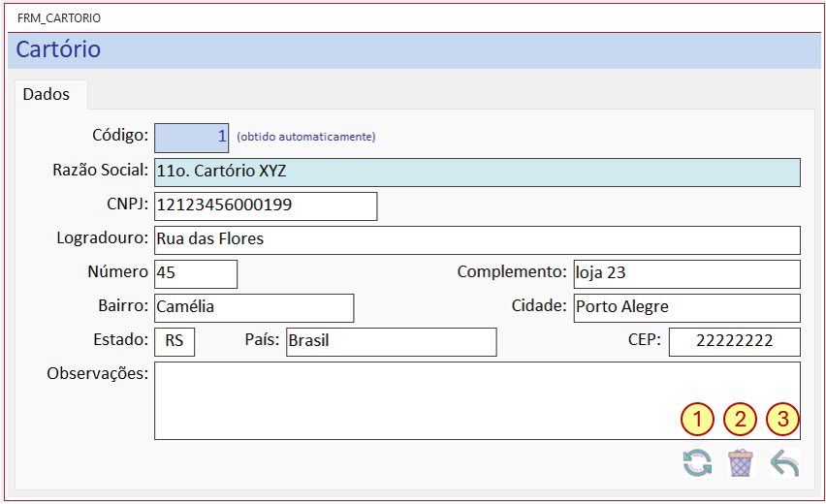Viewport: 826px width, 504px height.
Task: Click the trash bin delete icon
Action: pos(741,463)
